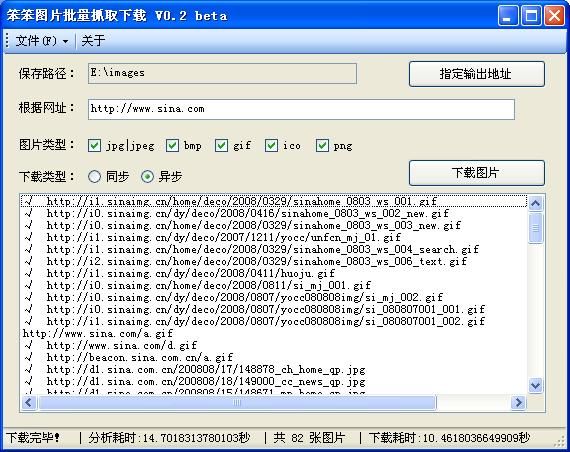
Task: Expand the dropdown arrow beside 文件(F)
Action: point(65,41)
